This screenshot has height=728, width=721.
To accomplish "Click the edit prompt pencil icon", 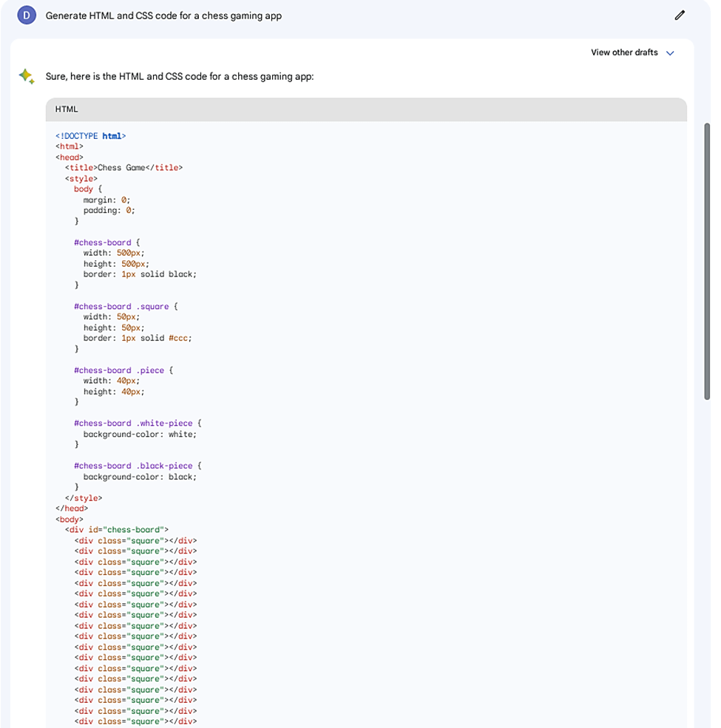I will 680,16.
